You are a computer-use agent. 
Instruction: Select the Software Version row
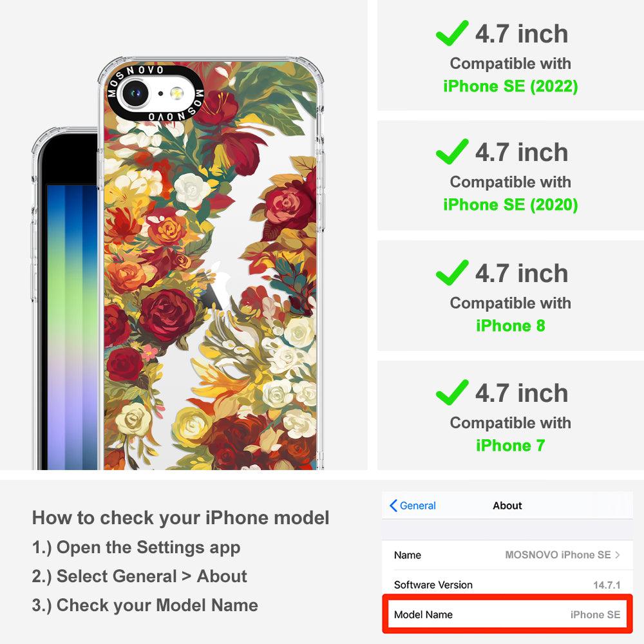tap(507, 585)
